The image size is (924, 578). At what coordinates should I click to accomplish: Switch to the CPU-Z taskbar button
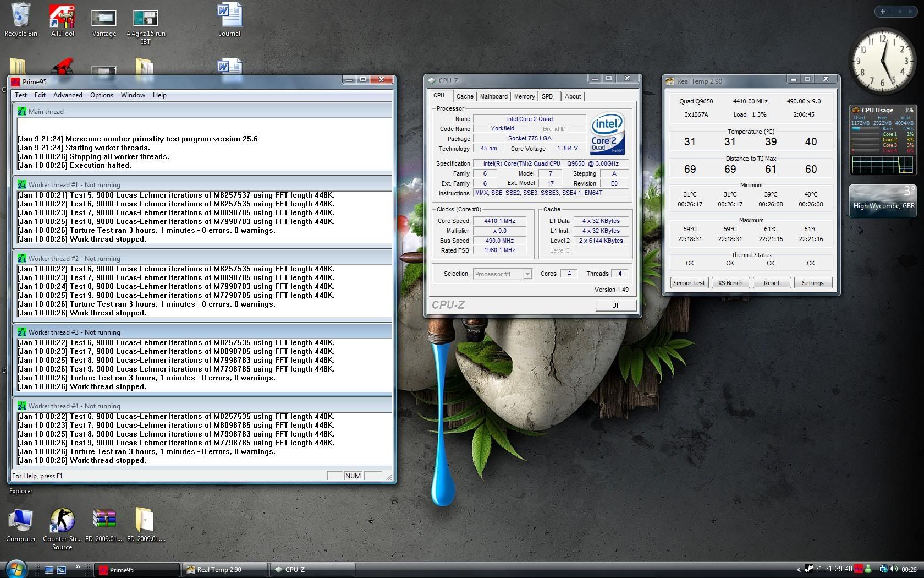pos(312,570)
